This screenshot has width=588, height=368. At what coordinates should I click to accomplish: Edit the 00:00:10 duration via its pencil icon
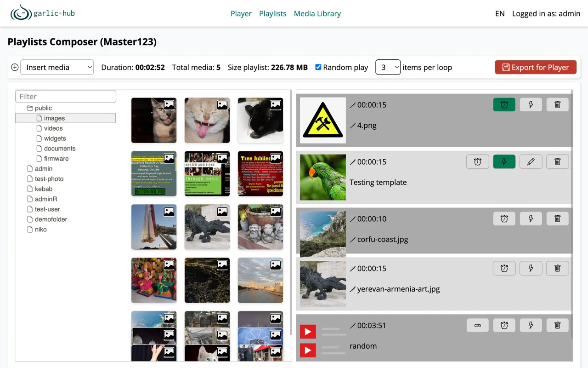pyautogui.click(x=353, y=219)
